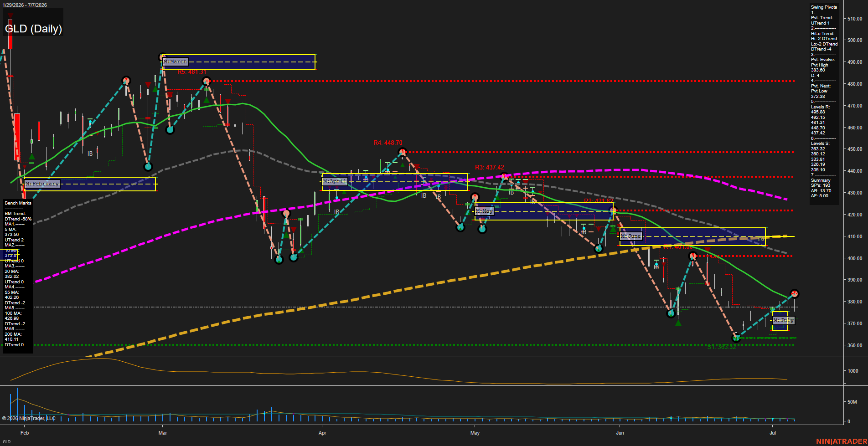Click the Pvt. Trend: UTrend 1 entry

(x=822, y=21)
